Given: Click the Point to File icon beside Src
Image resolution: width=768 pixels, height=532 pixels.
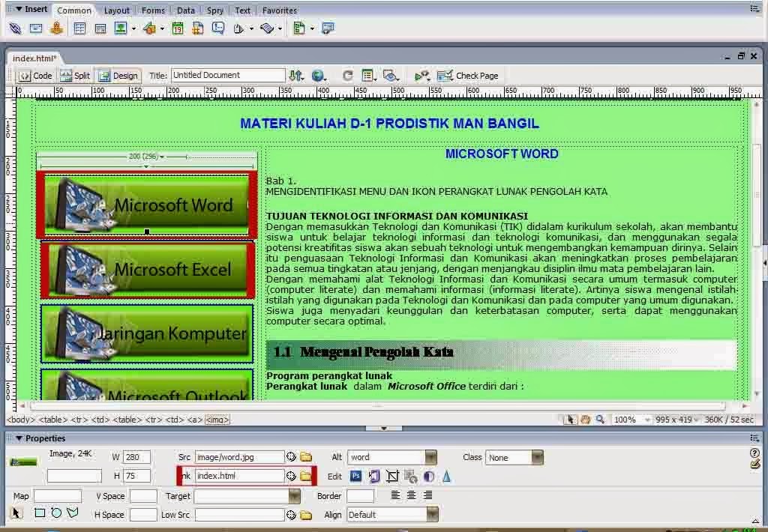Looking at the screenshot, I should click(291, 456).
